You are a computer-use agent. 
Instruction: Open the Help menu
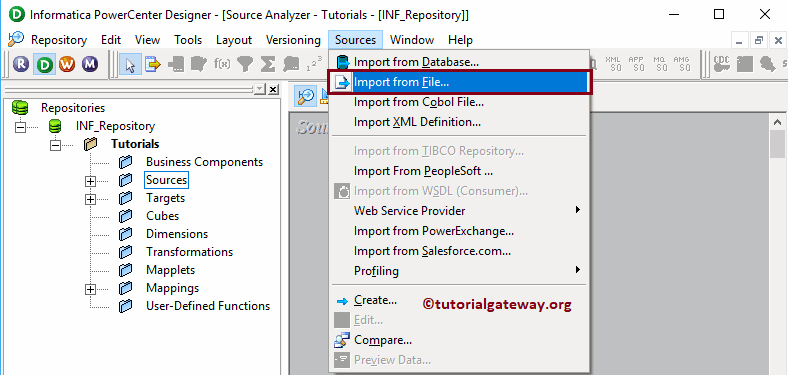coord(460,40)
